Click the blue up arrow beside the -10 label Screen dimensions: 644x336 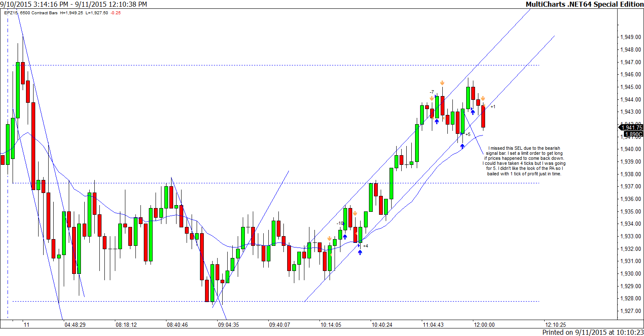pos(345,237)
